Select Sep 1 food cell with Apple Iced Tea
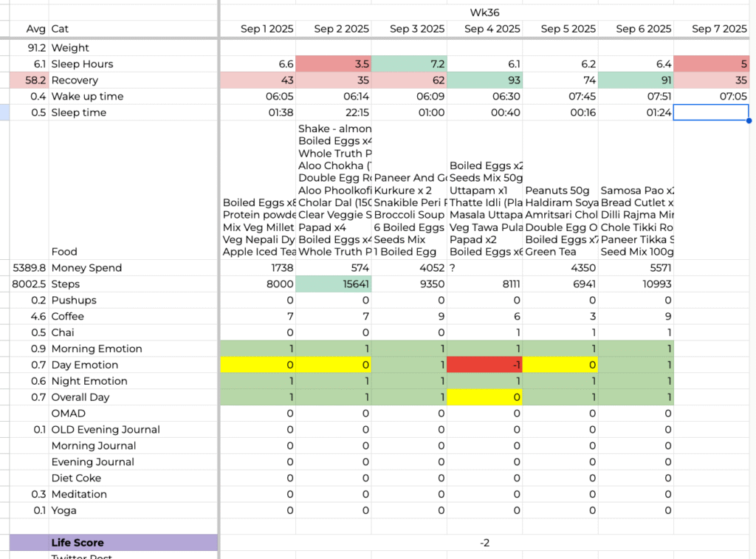The height and width of the screenshot is (559, 756). (258, 190)
